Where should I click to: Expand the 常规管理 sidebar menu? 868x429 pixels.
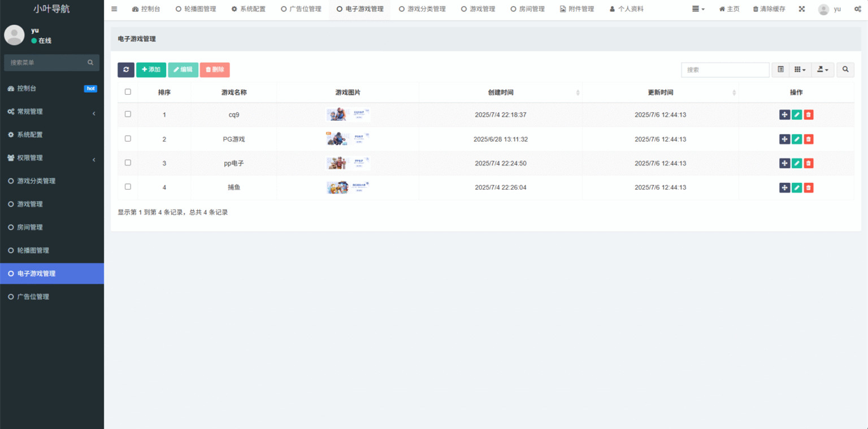tap(51, 112)
